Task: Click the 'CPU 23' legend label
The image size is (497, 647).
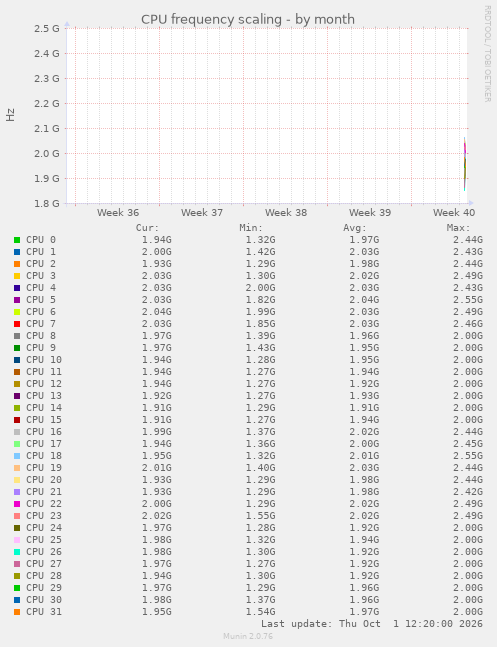Action: (44, 516)
